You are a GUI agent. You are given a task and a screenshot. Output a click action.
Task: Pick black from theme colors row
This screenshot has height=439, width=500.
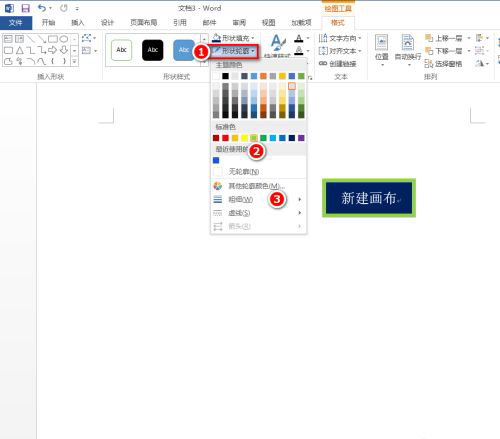point(225,76)
